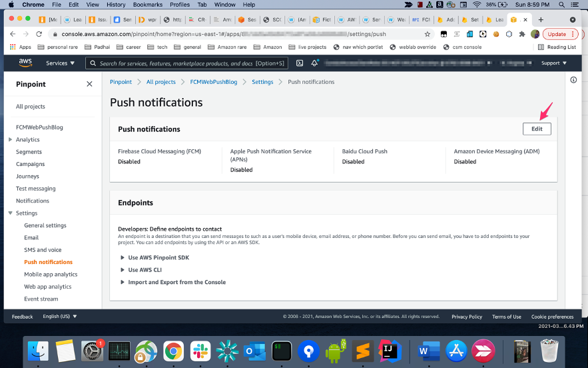Open the History menu

116,5
